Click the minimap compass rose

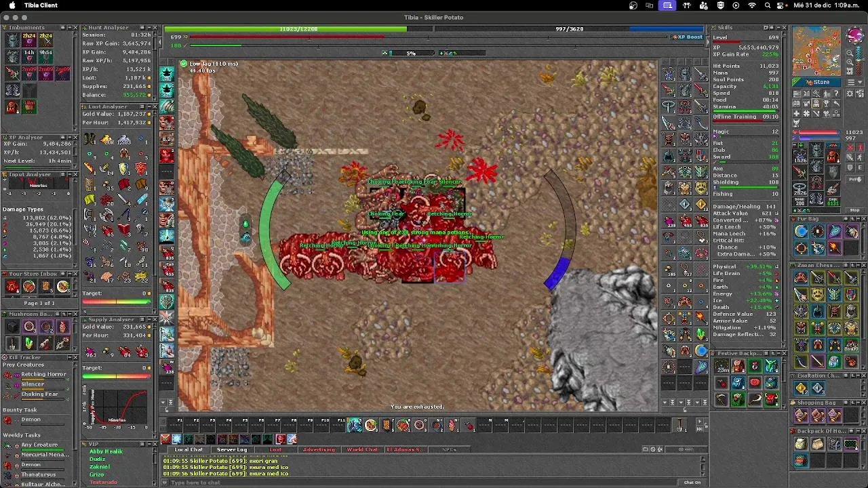[x=854, y=35]
